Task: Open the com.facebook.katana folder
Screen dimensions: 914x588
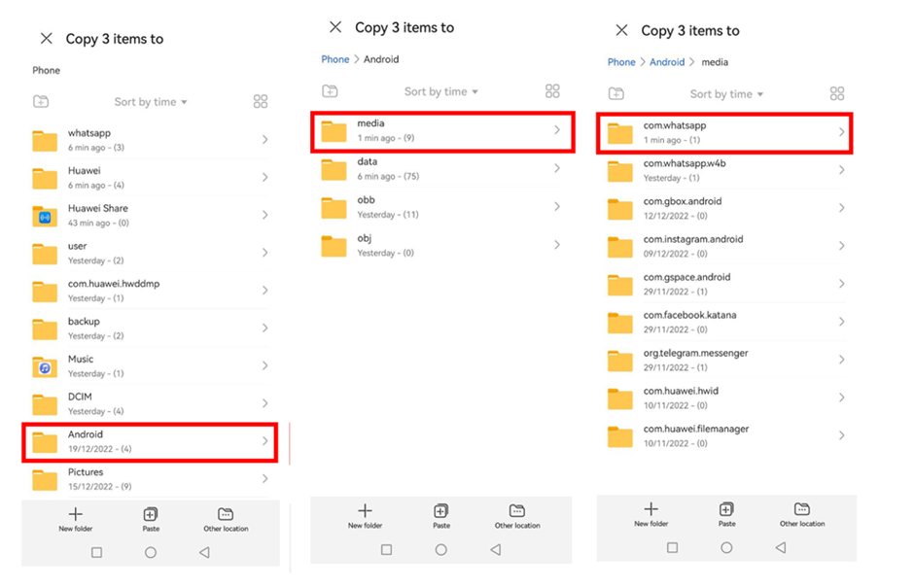Action: (727, 322)
